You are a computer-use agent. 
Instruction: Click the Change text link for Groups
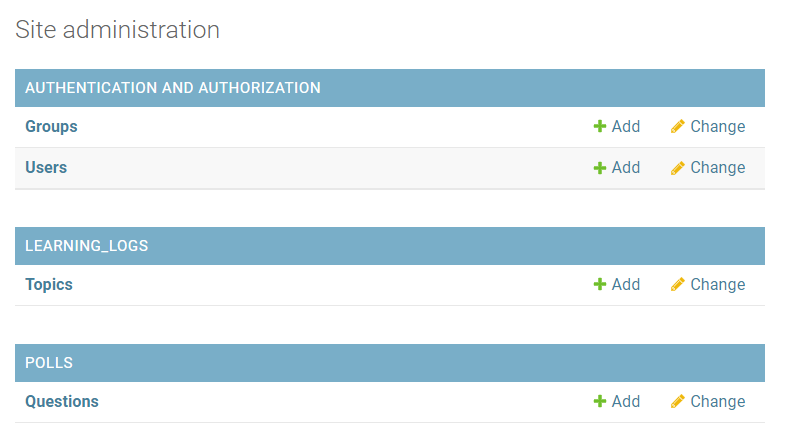click(x=718, y=127)
